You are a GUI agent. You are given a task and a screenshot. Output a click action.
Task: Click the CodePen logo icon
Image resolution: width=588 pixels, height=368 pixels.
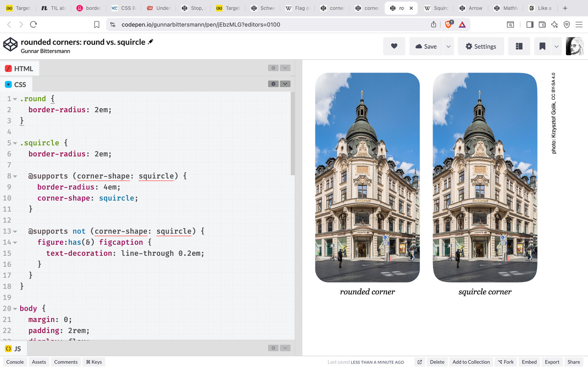10,45
